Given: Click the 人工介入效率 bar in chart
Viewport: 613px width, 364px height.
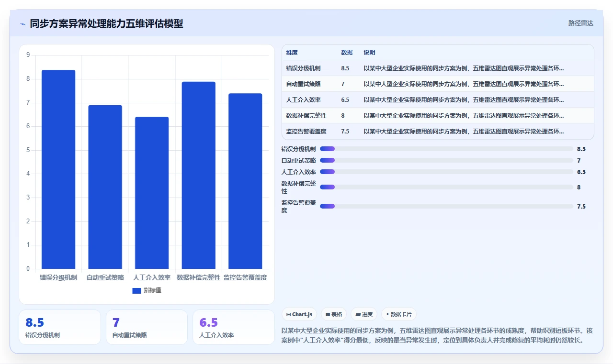Looking at the screenshot, I should tap(152, 193).
